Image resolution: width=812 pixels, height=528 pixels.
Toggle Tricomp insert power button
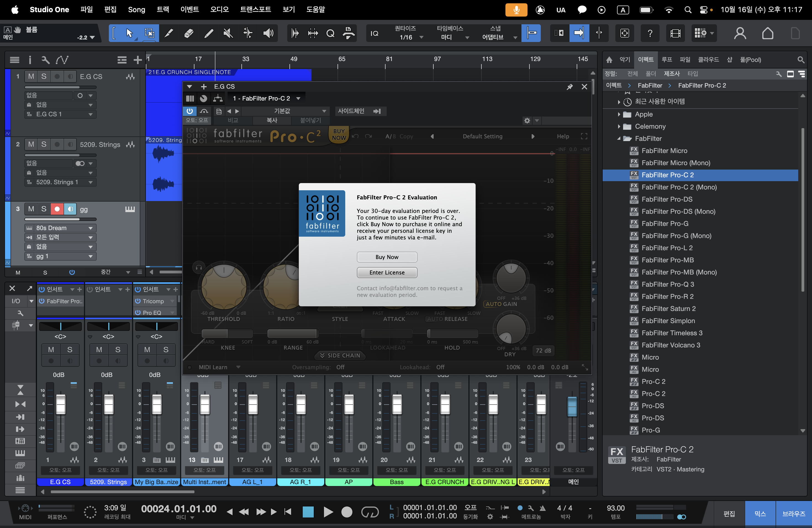(x=138, y=301)
